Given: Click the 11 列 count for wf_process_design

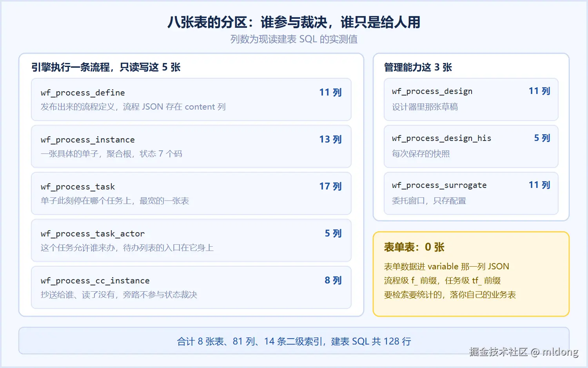Looking at the screenshot, I should coord(539,91).
